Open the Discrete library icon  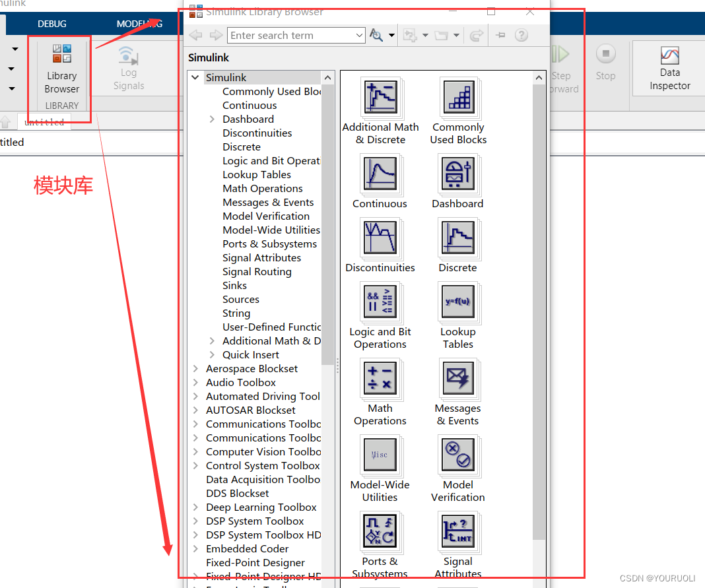click(x=458, y=238)
